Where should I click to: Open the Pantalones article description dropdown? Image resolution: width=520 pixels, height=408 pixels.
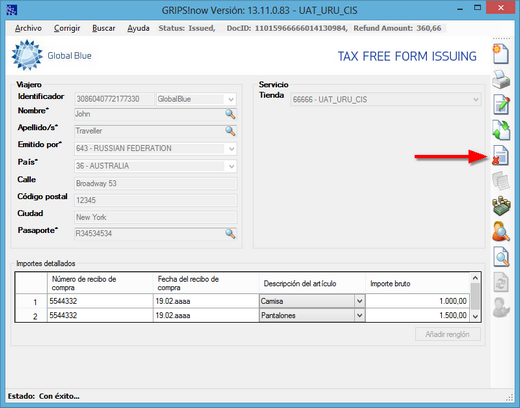(359, 315)
